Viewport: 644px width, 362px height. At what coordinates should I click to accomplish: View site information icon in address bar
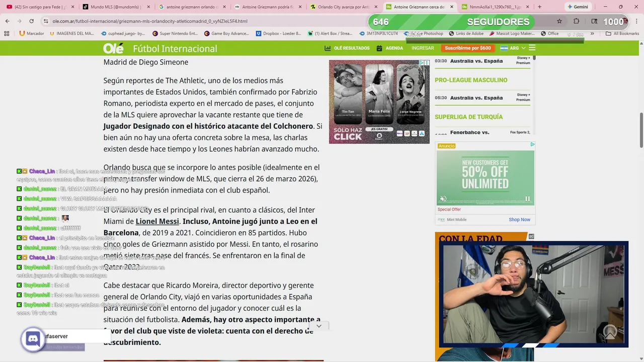pyautogui.click(x=46, y=21)
